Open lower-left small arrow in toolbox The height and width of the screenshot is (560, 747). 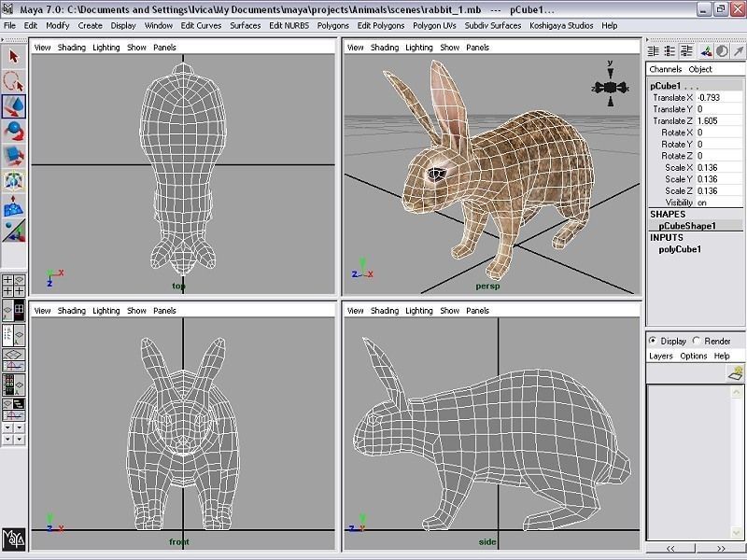(7, 439)
